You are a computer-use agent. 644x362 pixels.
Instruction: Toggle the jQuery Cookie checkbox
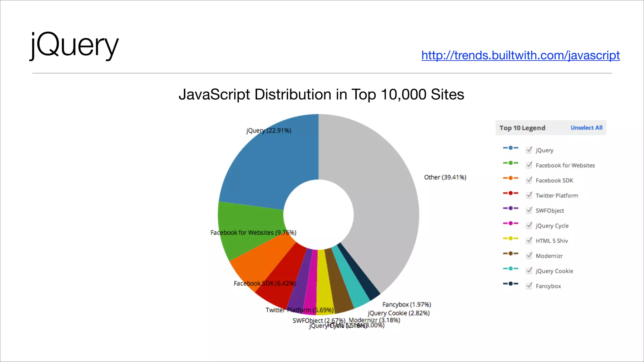(529, 271)
